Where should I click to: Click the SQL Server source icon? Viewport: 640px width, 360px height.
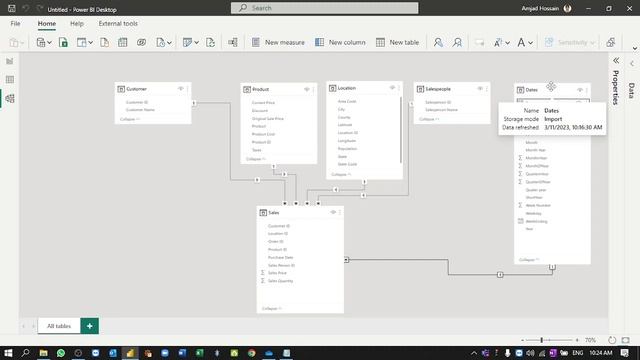pos(104,42)
